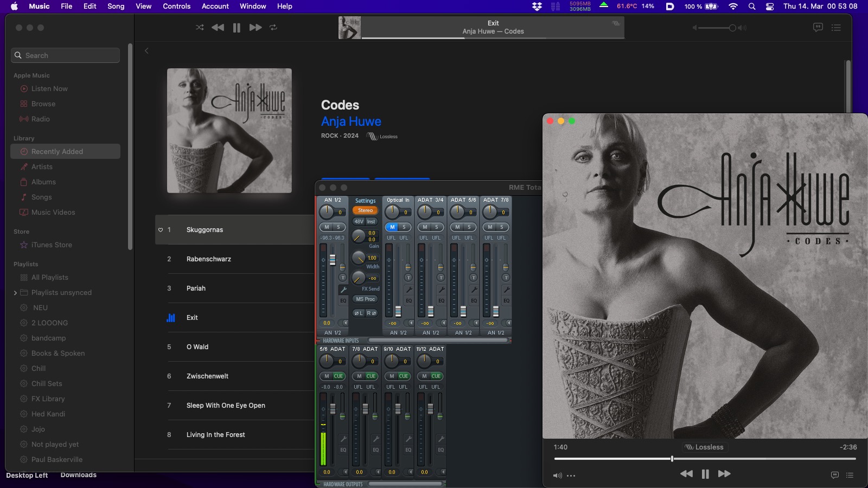The image size is (868, 488).
Task: Open View menu
Action: click(143, 7)
